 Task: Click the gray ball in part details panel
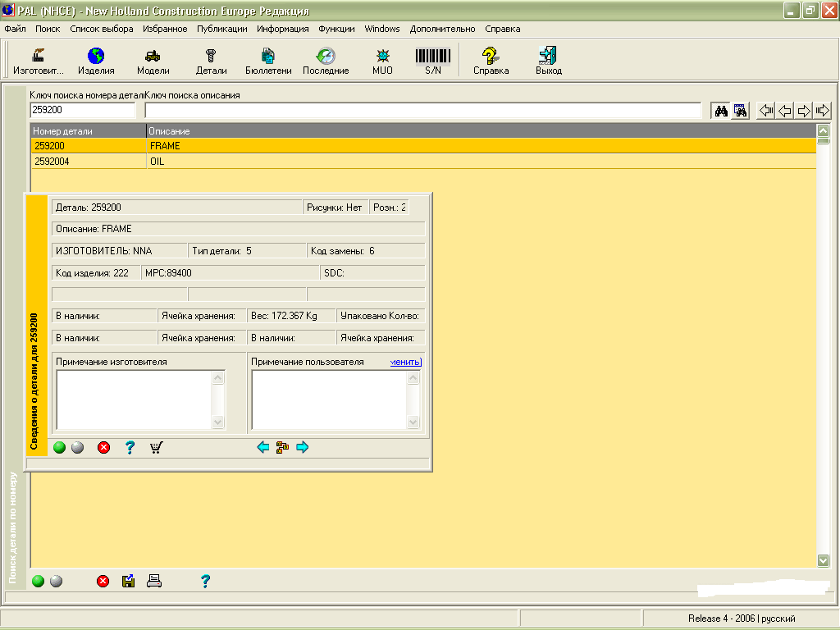78,448
